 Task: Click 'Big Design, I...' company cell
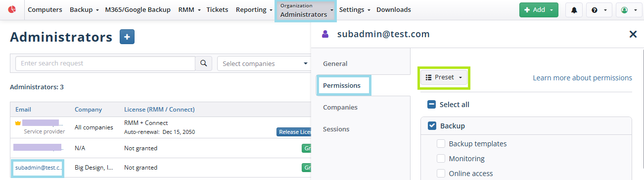point(94,168)
